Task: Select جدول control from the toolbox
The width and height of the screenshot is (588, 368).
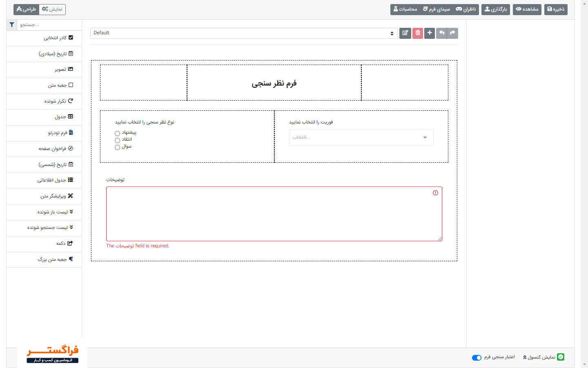Action: point(64,117)
